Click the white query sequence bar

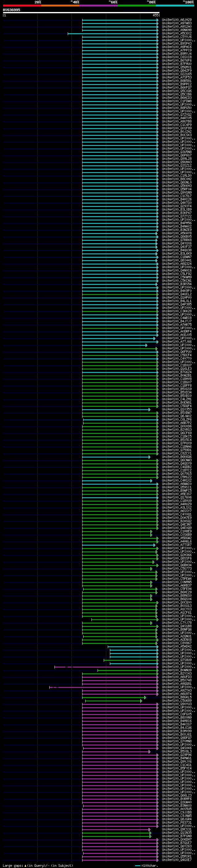[x=81, y=13]
